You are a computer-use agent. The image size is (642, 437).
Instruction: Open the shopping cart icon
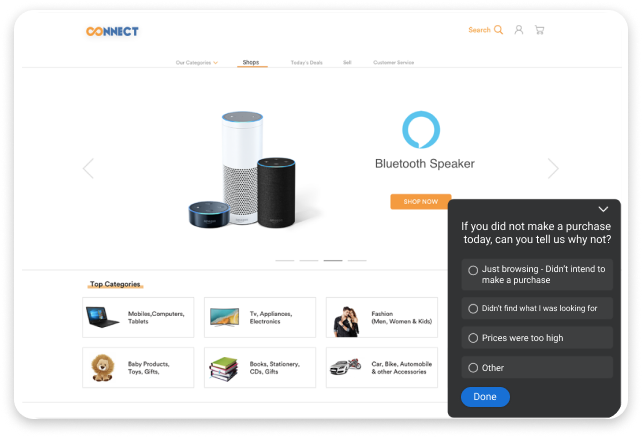click(540, 30)
